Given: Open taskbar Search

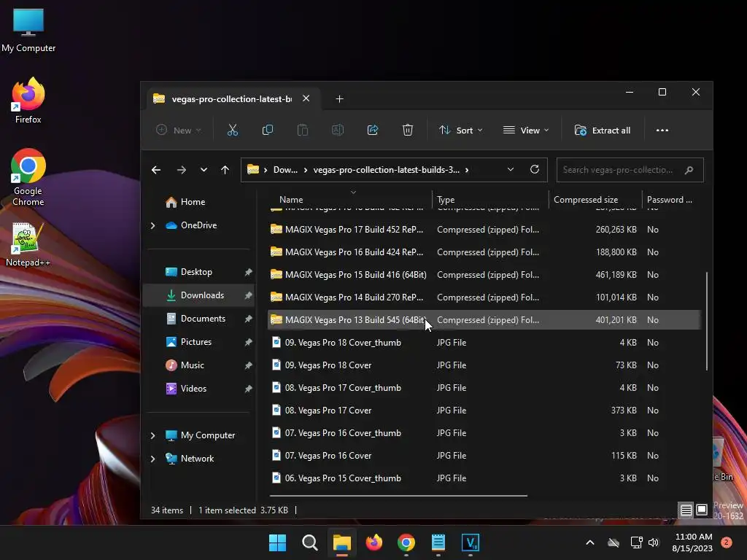Looking at the screenshot, I should tap(309, 542).
